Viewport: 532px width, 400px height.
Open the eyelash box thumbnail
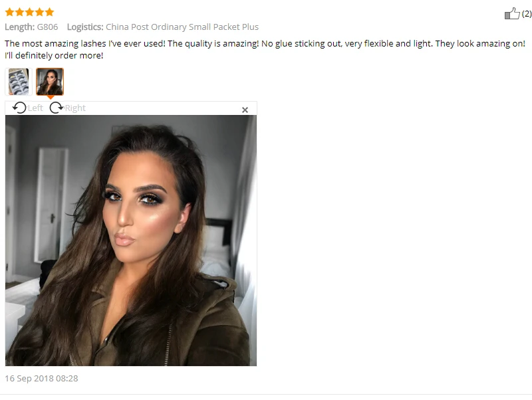tap(19, 82)
